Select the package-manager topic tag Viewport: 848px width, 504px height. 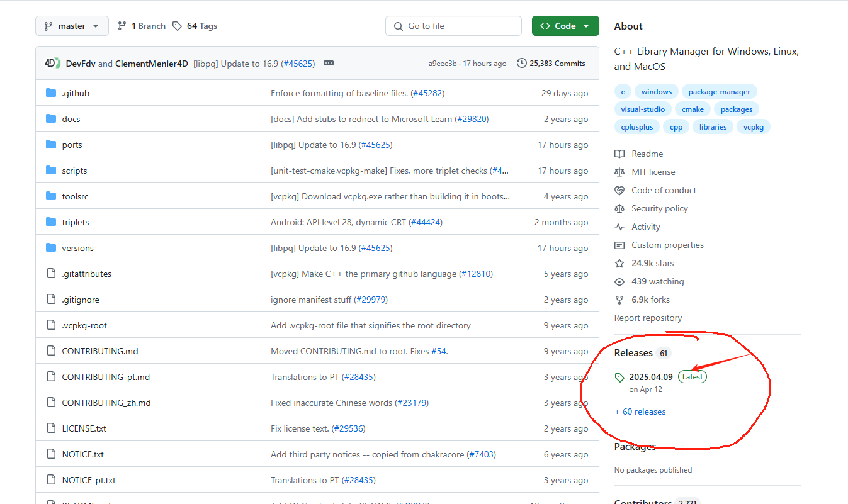click(x=719, y=92)
